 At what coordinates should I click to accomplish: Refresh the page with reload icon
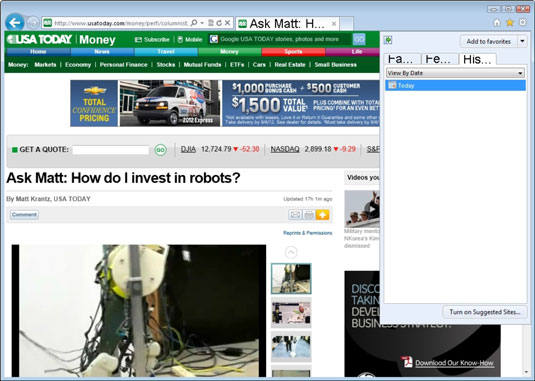tap(219, 23)
